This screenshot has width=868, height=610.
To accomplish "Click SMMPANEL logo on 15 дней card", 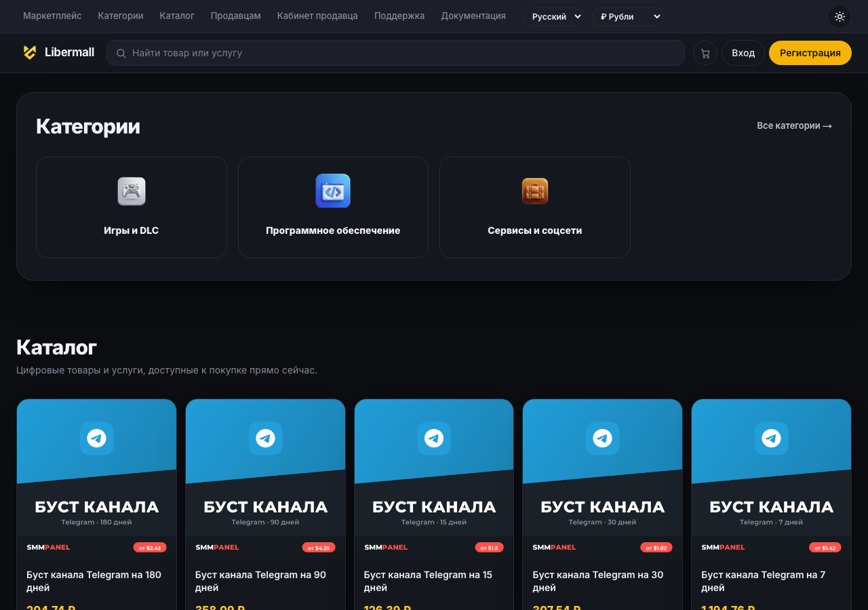I will click(386, 548).
